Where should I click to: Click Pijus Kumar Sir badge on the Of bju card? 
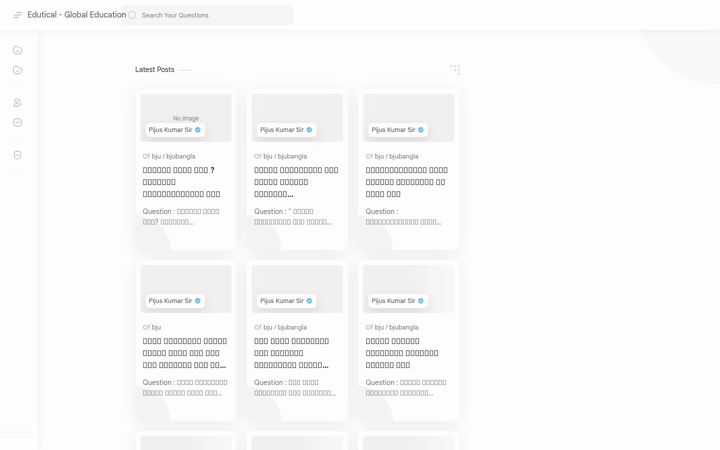175,301
